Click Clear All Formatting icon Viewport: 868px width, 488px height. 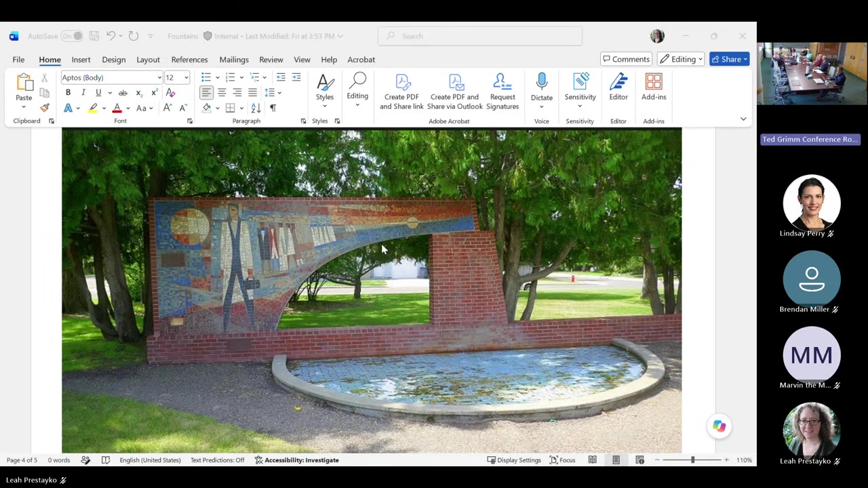point(171,93)
